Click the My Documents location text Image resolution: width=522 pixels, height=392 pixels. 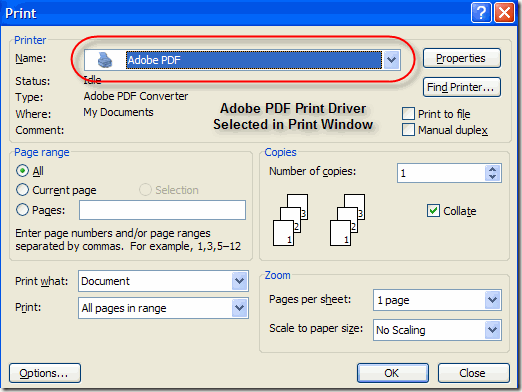point(118,112)
